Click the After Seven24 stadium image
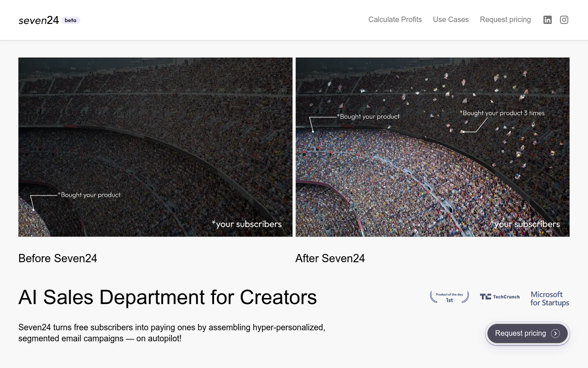This screenshot has height=368, width=588. tap(432, 147)
